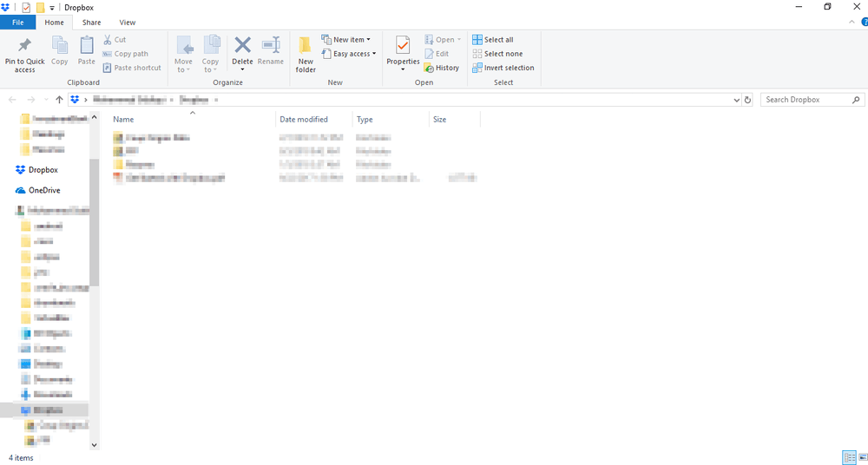
Task: Open the Move to menu
Action: tap(183, 55)
